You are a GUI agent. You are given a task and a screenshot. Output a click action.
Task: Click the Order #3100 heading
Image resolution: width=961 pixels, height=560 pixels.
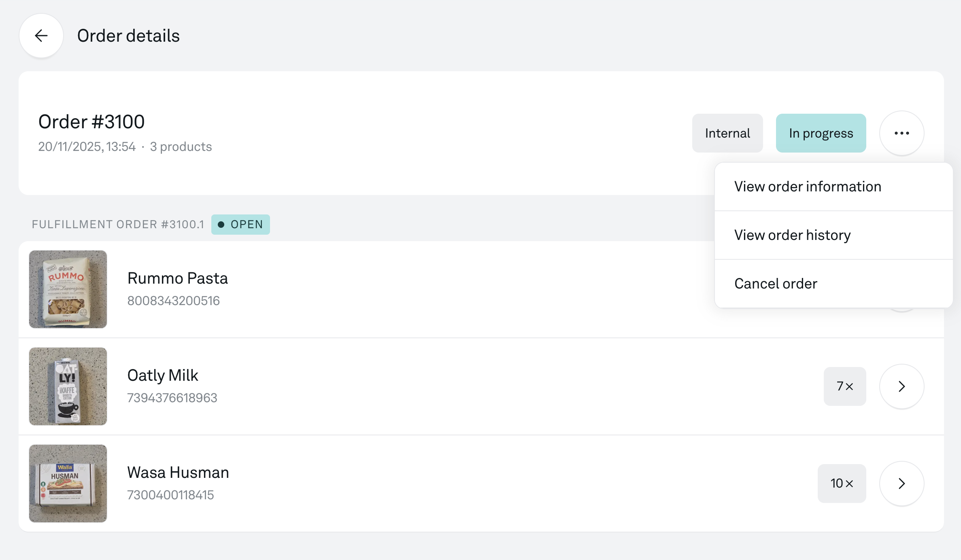tap(91, 122)
